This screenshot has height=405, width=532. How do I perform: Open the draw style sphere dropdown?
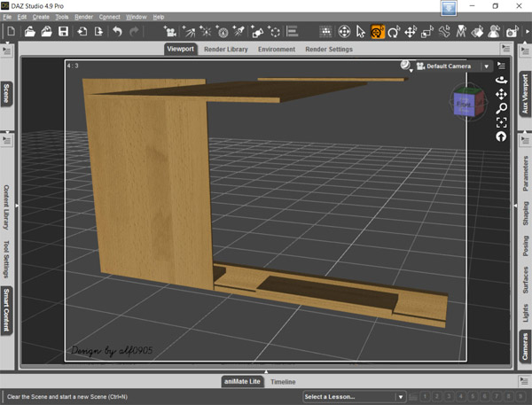click(407, 66)
